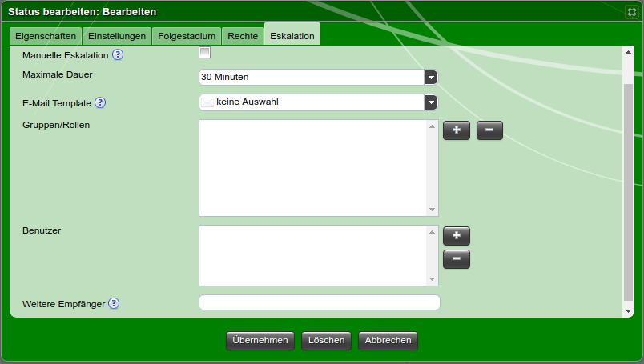Click Gruppen/Rollen list scroll up arrow
The height and width of the screenshot is (364, 644).
click(432, 126)
